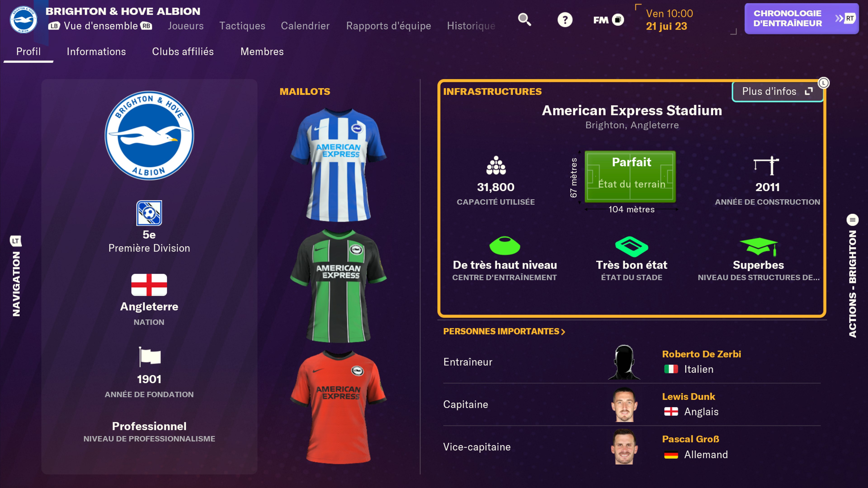This screenshot has width=868, height=488.
Task: Expand Personnes importantes section
Action: pyautogui.click(x=504, y=331)
